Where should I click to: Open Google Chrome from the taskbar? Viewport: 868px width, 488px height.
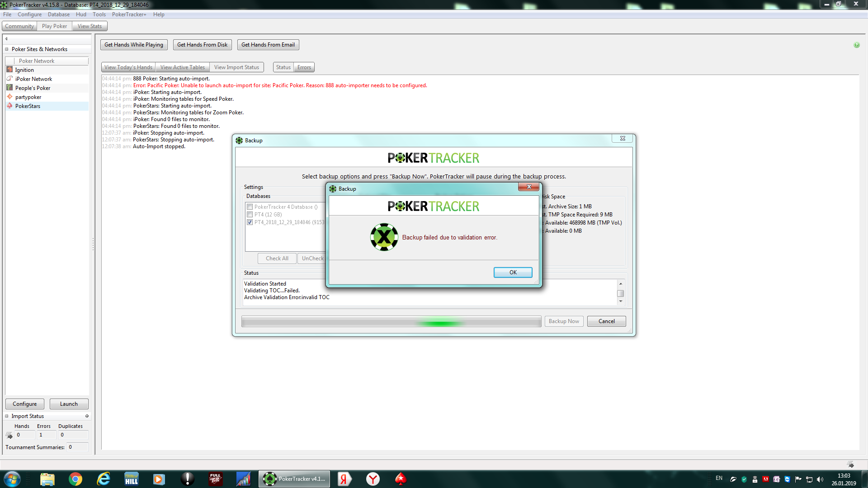click(x=75, y=479)
